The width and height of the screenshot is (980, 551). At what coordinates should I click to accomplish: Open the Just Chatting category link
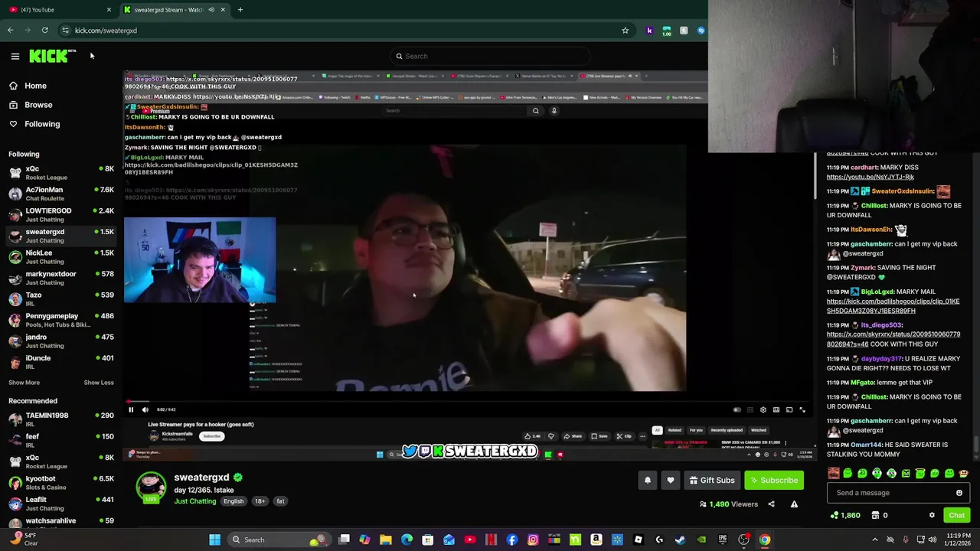[x=195, y=501]
